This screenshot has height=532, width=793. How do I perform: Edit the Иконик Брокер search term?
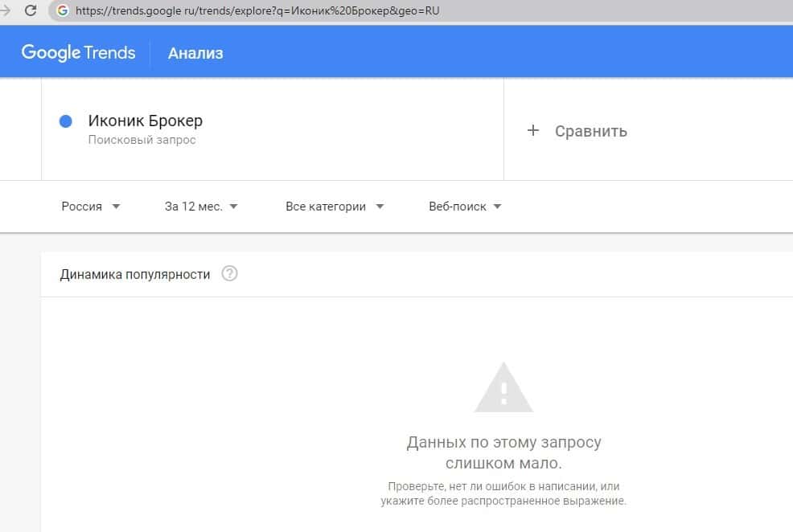146,121
